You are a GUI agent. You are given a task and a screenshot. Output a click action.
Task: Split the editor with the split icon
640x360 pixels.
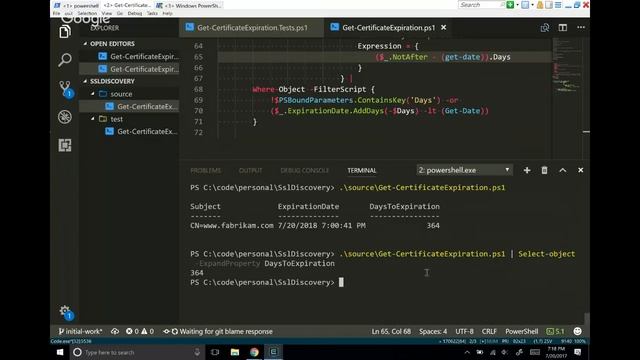(x=562, y=28)
